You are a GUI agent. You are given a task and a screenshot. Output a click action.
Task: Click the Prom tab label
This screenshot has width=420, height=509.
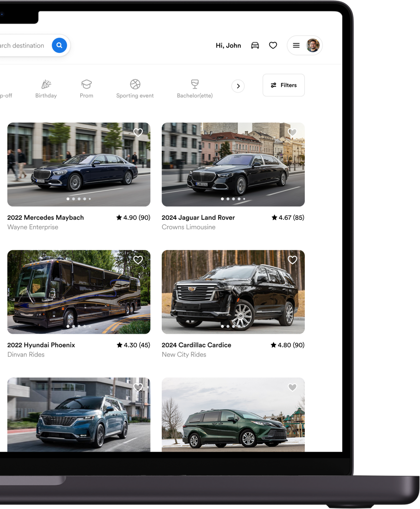(x=86, y=96)
